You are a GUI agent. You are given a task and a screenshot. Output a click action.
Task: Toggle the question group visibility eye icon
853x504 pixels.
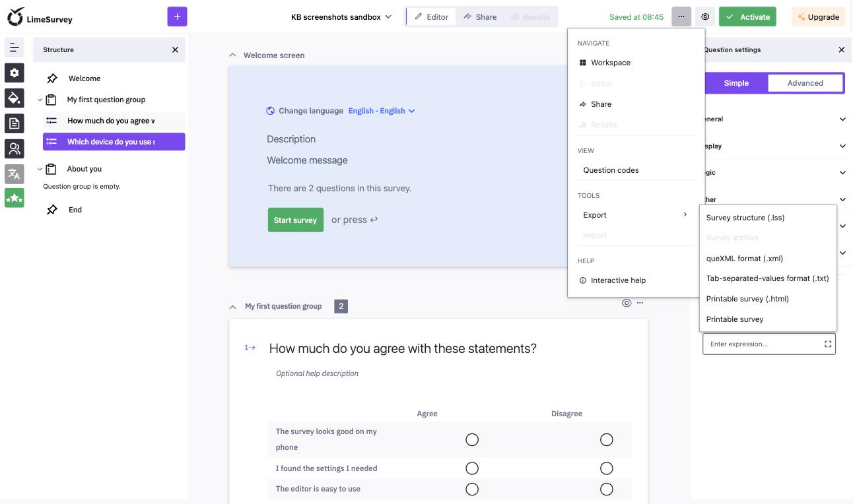click(627, 303)
